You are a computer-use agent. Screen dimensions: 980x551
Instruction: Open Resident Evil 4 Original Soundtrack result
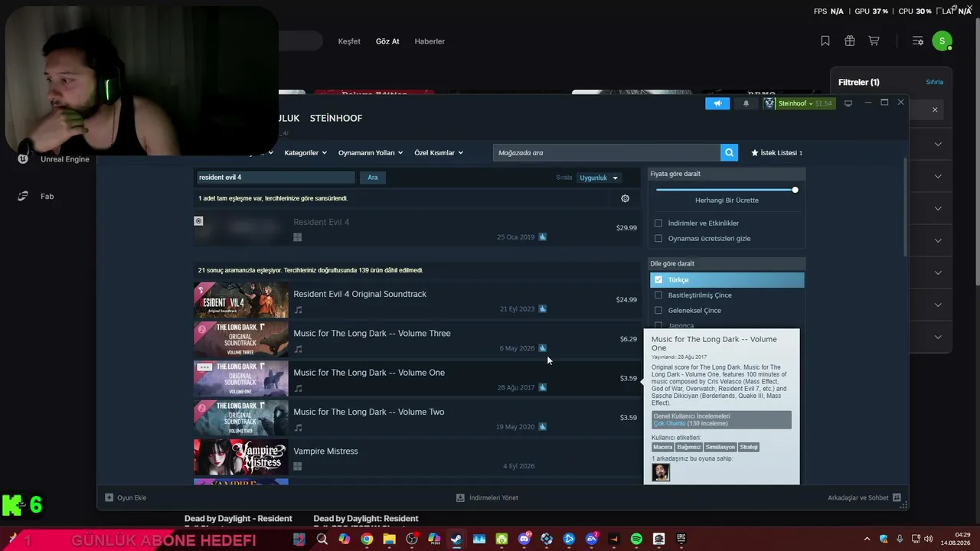pyautogui.click(x=417, y=300)
